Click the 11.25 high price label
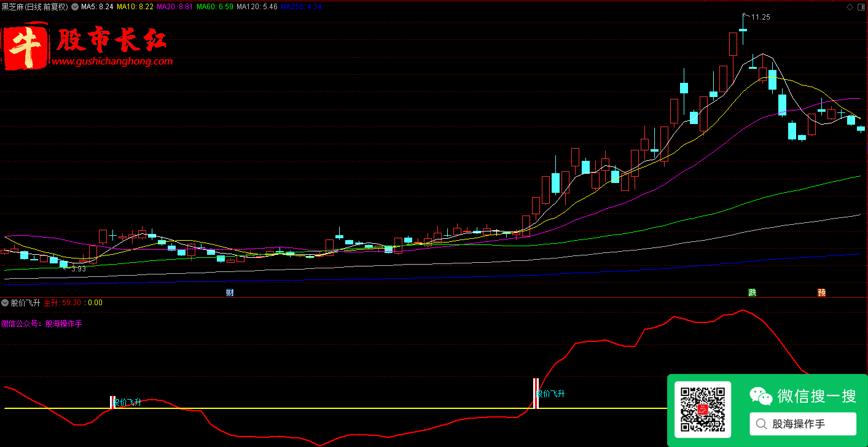The width and height of the screenshot is (868, 447). [760, 17]
